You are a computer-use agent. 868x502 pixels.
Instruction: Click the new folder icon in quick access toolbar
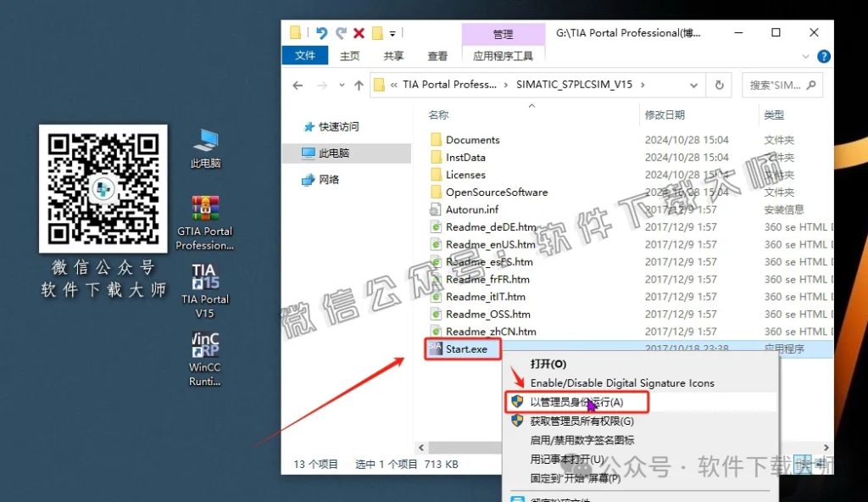(377, 32)
